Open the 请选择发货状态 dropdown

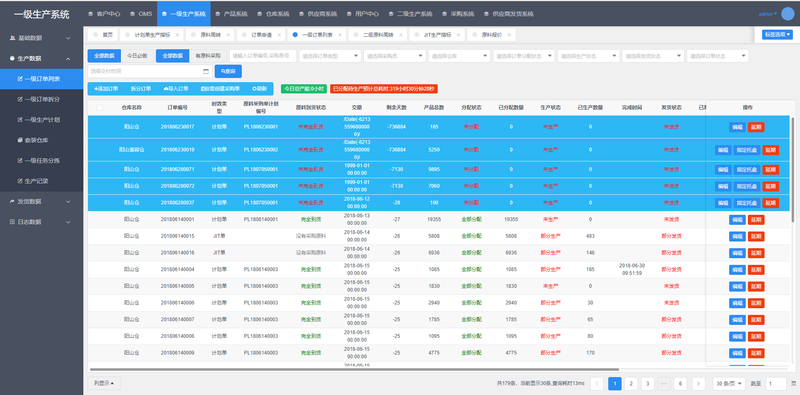[653, 56]
